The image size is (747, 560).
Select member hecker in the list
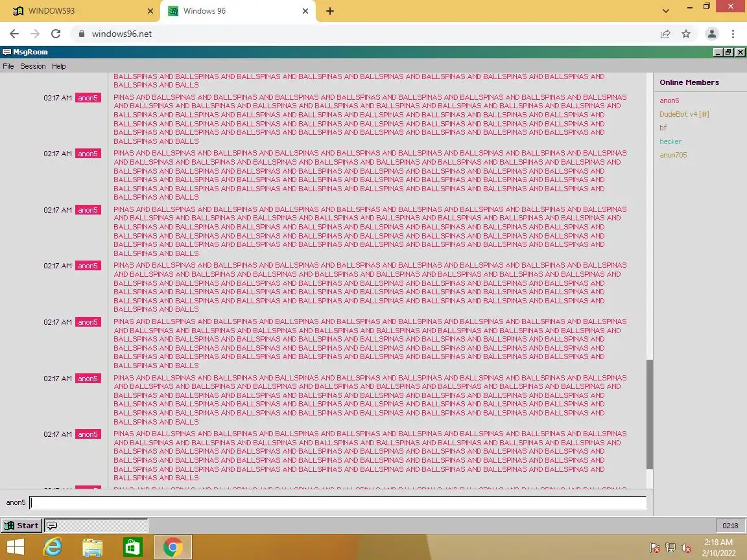[x=670, y=141]
